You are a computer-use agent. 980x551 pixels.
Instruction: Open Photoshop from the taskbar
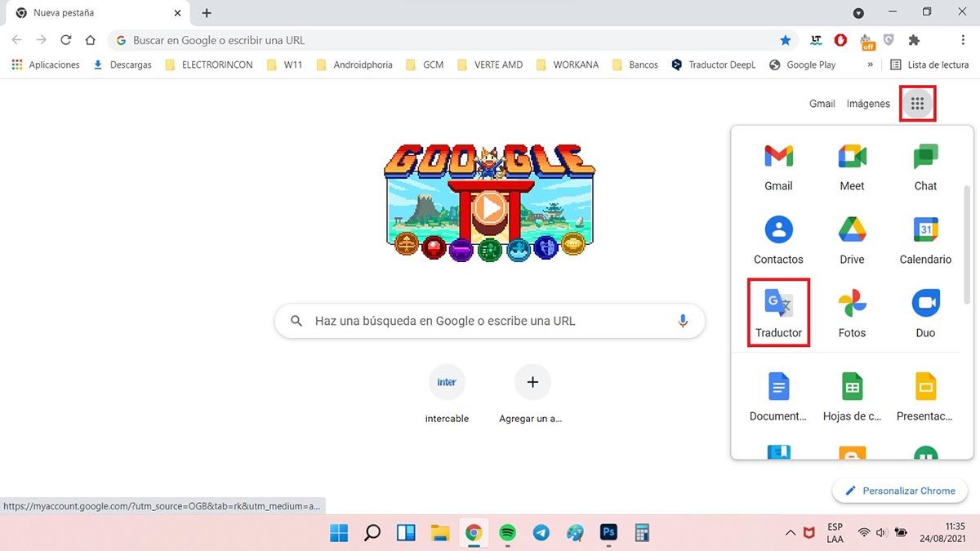[608, 533]
